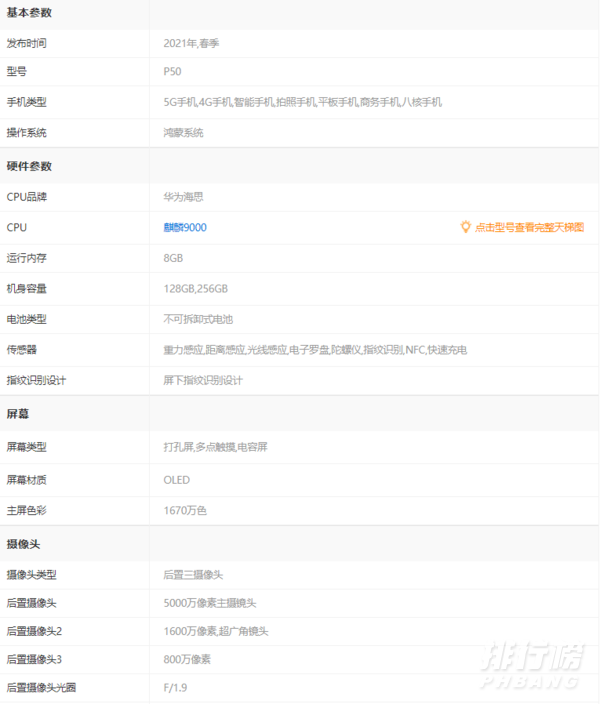Select the value 5000万像素主摄镜头

(210, 603)
